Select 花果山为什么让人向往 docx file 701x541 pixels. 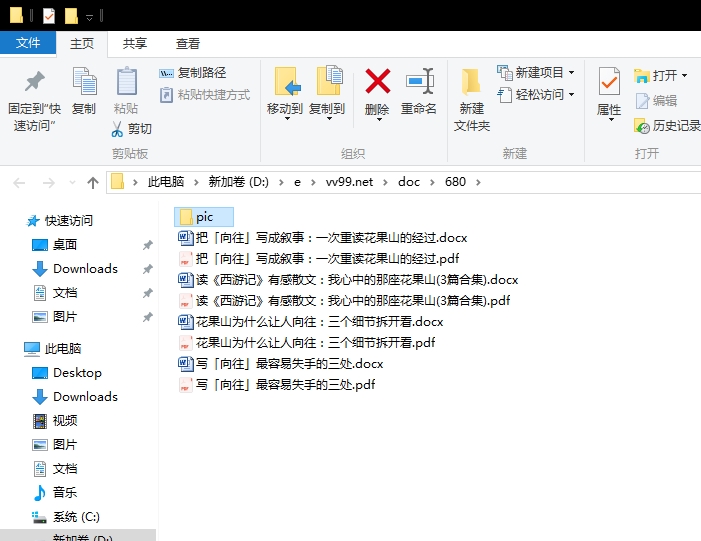[310, 322]
